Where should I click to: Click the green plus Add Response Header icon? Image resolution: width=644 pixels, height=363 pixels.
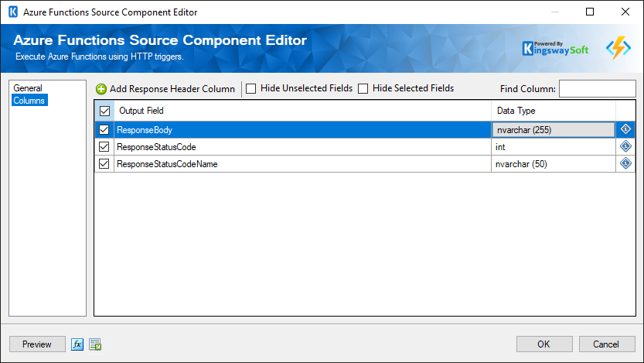pyautogui.click(x=101, y=89)
